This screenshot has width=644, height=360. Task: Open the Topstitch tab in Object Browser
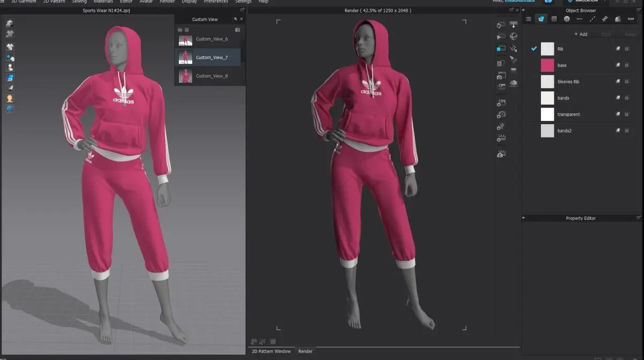[592, 19]
